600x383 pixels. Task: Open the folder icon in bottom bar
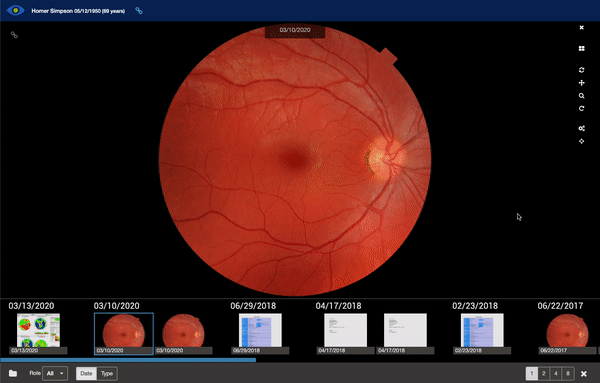pos(13,373)
